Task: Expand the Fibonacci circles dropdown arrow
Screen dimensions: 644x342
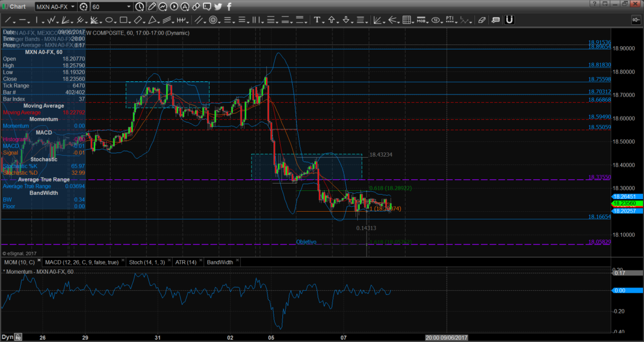Action: pyautogui.click(x=220, y=22)
